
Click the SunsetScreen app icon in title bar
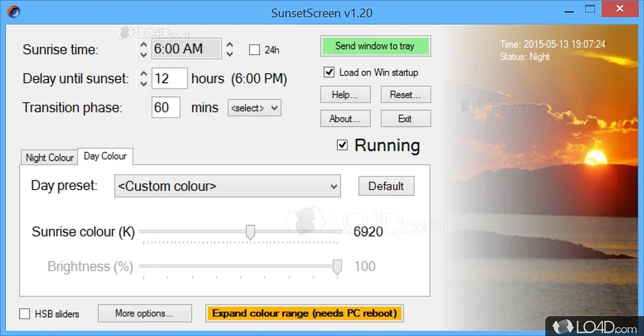click(13, 12)
